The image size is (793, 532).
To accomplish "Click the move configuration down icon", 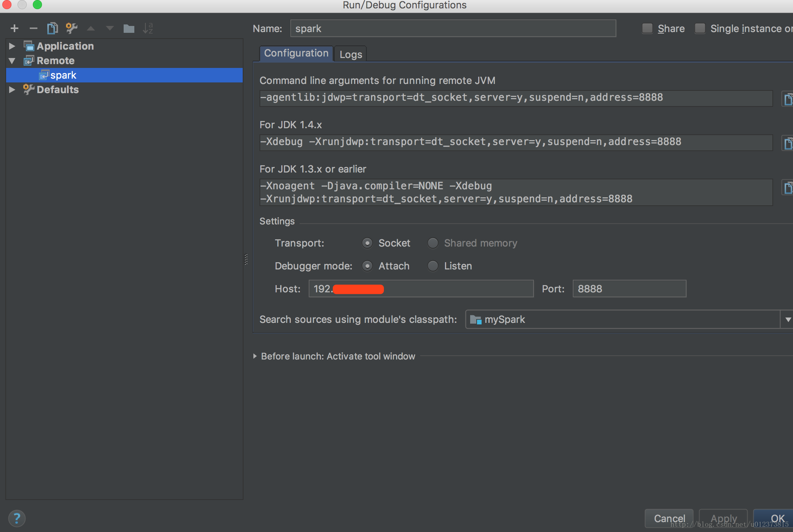I will click(109, 27).
